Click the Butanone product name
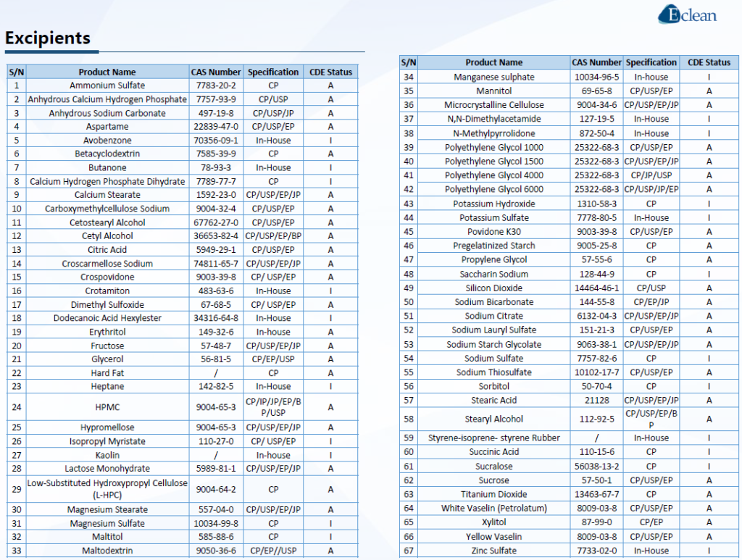Viewport: 742px width, 560px height. coord(107,167)
